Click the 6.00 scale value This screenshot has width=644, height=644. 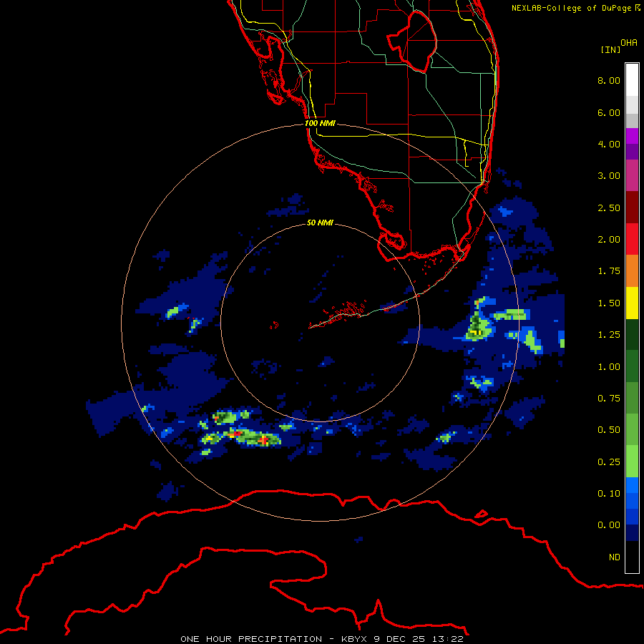(609, 112)
